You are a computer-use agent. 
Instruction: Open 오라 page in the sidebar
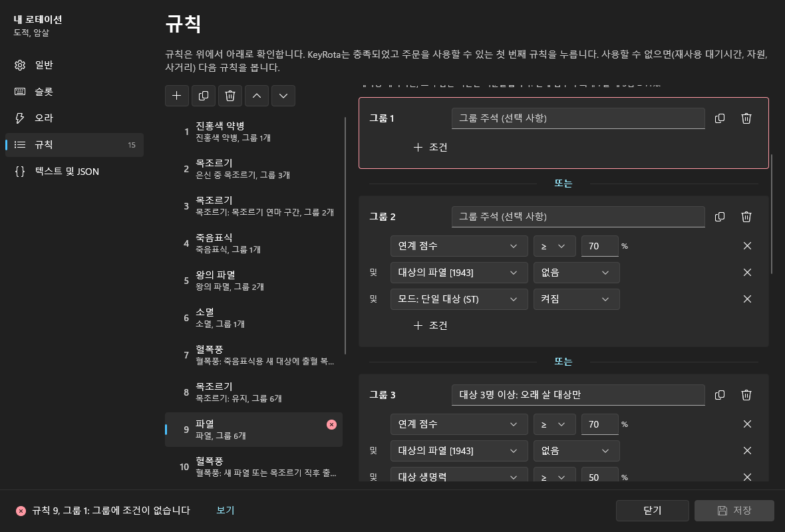pyautogui.click(x=74, y=118)
